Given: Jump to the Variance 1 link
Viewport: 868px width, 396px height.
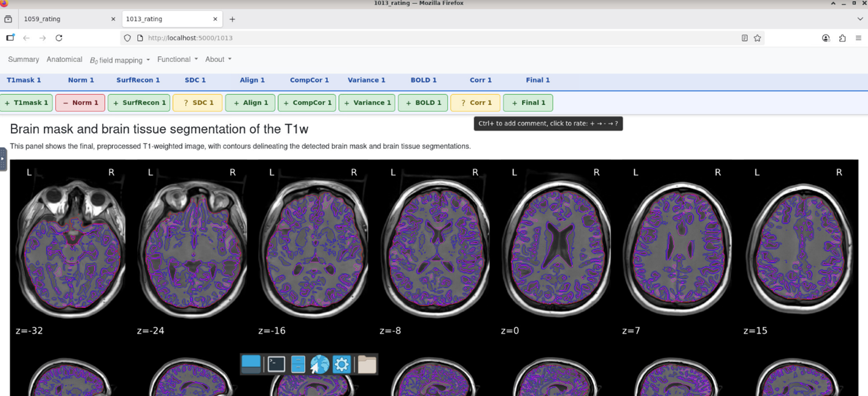Looking at the screenshot, I should 367,80.
